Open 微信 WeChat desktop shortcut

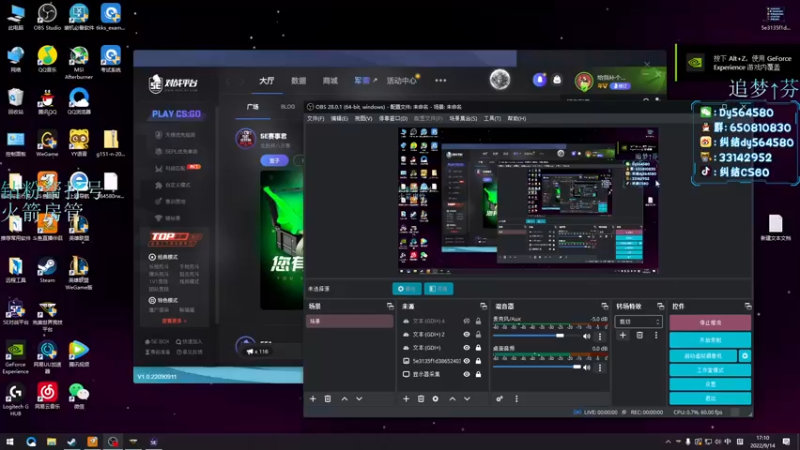click(79, 396)
